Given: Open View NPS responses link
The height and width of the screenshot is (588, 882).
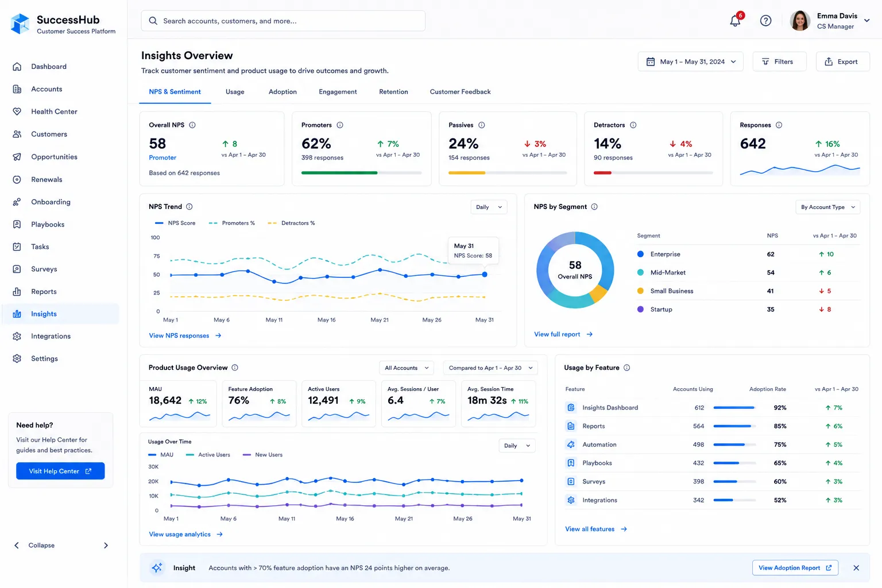Looking at the screenshot, I should pyautogui.click(x=185, y=336).
